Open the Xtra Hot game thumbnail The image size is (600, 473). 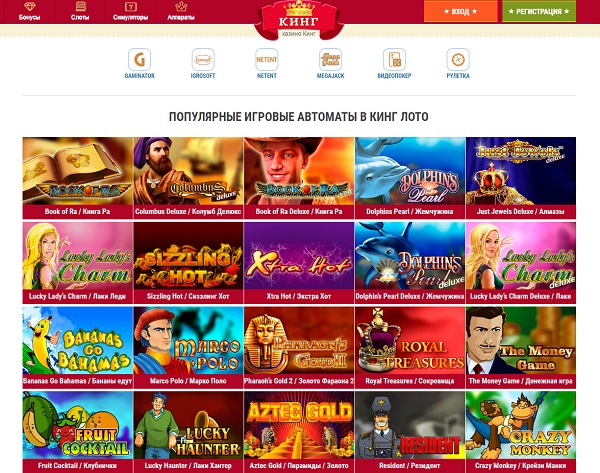[x=299, y=256]
